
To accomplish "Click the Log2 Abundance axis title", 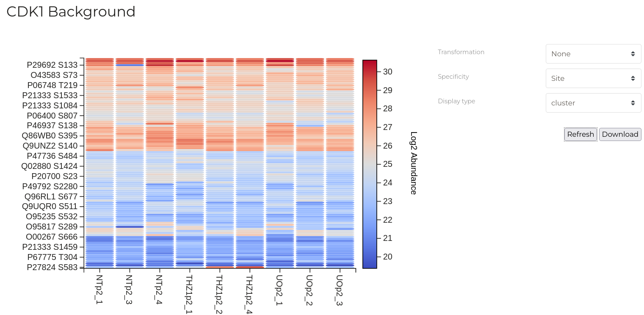I will click(414, 163).
